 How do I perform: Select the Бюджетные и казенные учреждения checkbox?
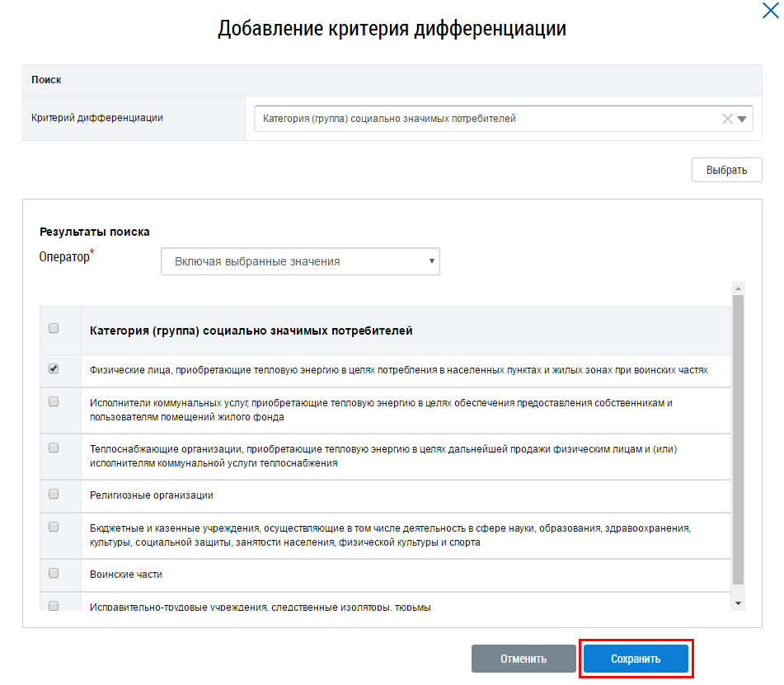[54, 527]
